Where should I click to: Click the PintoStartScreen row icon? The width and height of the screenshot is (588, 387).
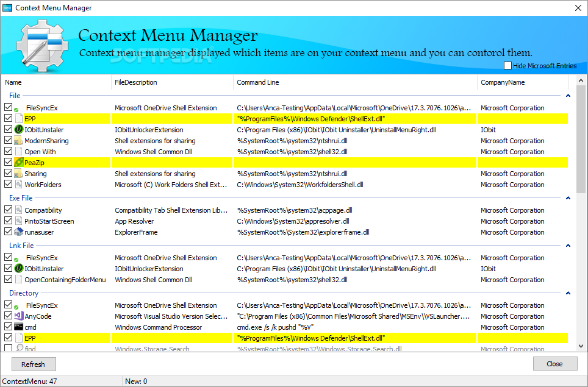click(19, 221)
